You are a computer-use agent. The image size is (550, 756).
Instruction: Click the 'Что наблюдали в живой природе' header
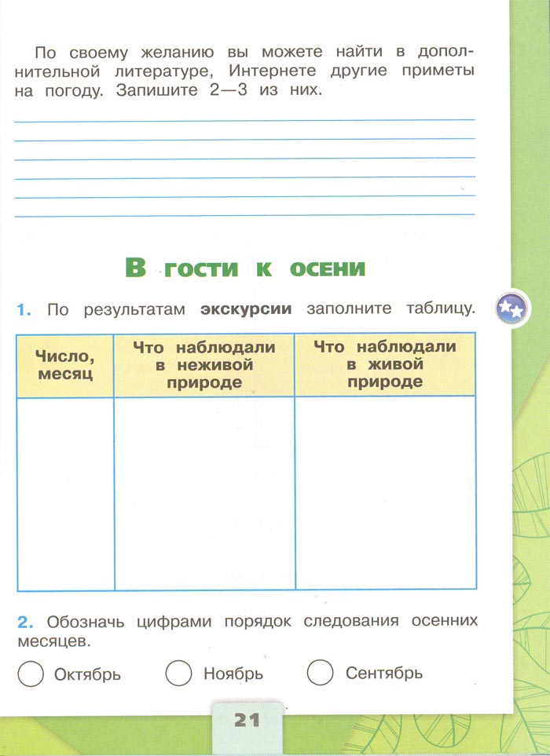point(385,364)
